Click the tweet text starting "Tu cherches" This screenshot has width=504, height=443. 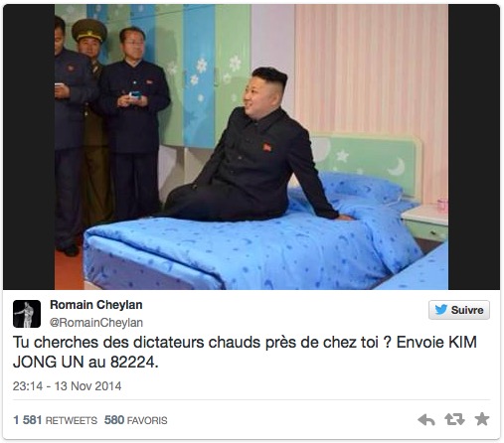point(245,352)
